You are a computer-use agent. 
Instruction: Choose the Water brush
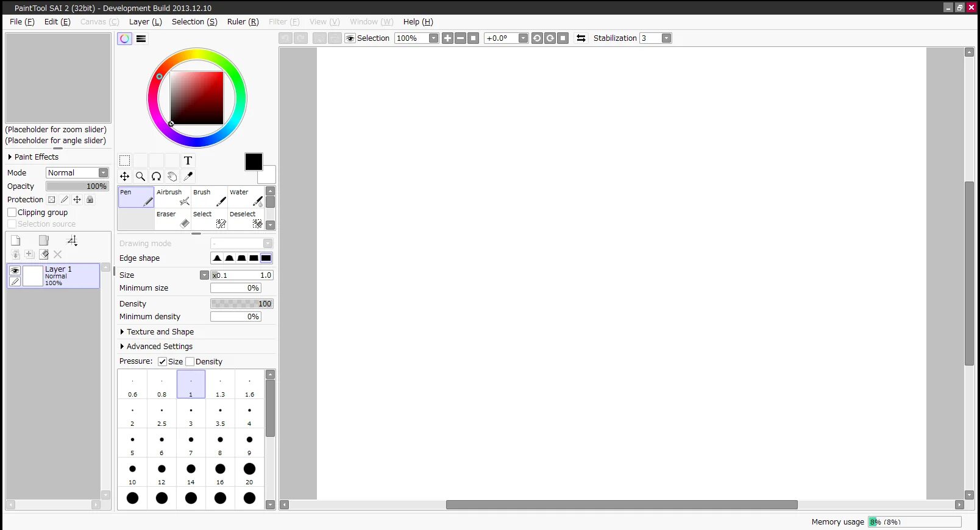[246, 197]
